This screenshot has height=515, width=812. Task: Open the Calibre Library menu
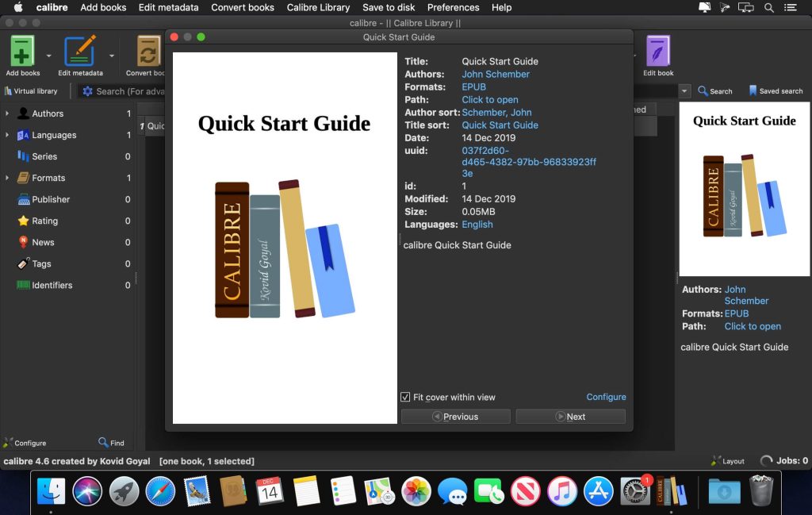click(317, 7)
